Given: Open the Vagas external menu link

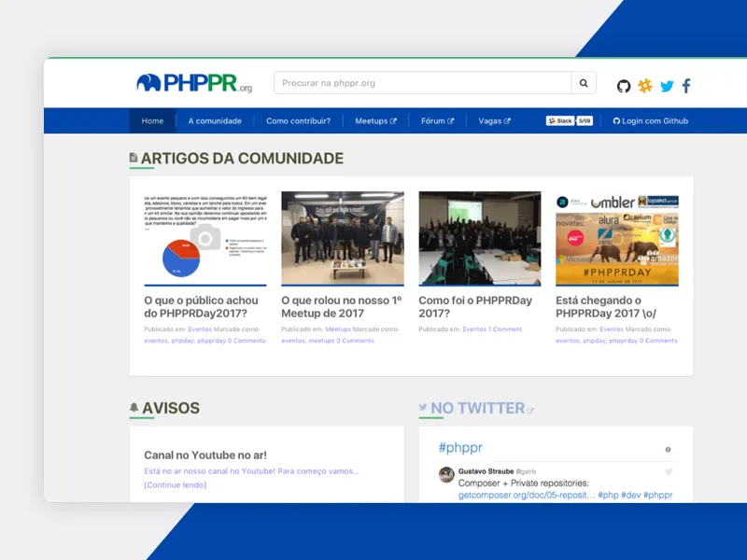Looking at the screenshot, I should tap(495, 121).
